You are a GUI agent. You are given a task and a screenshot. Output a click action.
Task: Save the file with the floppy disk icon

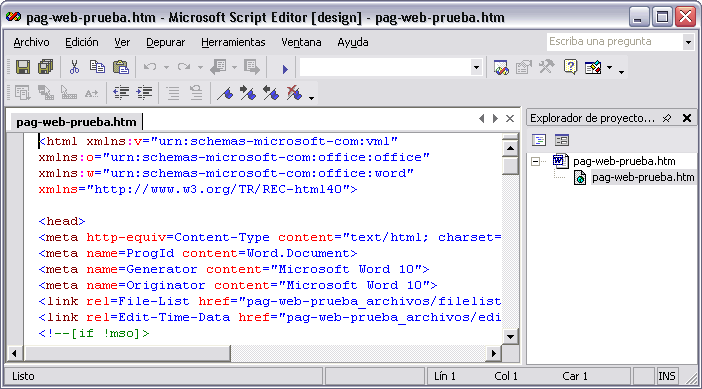[23, 67]
